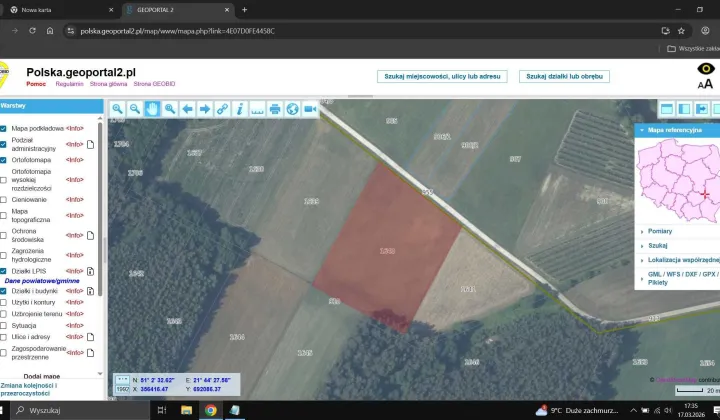Toggle the Działki i budynki layer
Screen dimensions: 720x420
tap(4, 291)
